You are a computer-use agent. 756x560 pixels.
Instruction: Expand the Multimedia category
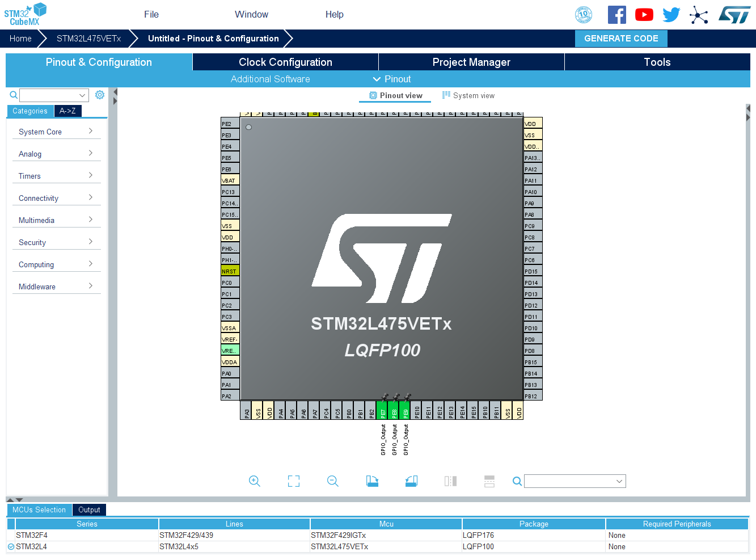[56, 220]
